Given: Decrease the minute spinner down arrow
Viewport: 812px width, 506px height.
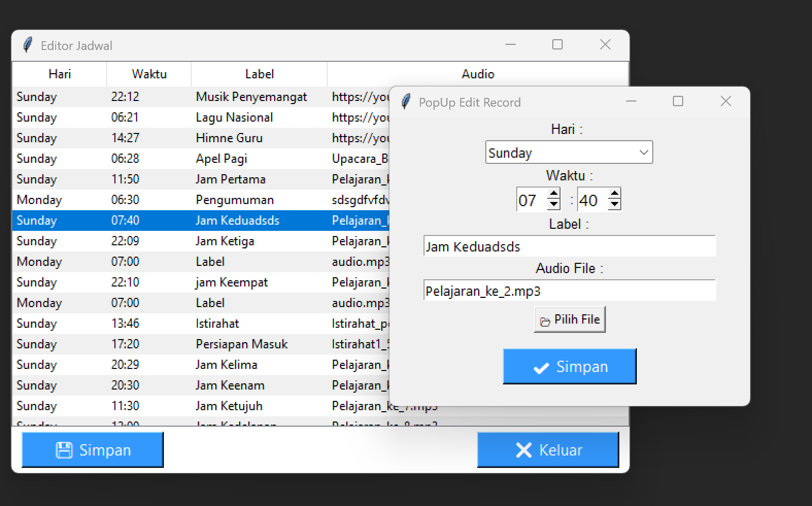Looking at the screenshot, I should [614, 205].
